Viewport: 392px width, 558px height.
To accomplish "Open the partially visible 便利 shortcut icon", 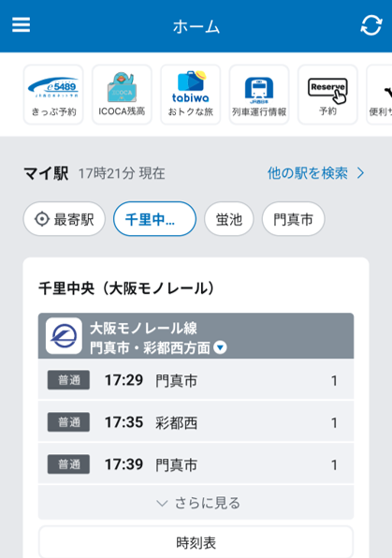I will pyautogui.click(x=380, y=95).
